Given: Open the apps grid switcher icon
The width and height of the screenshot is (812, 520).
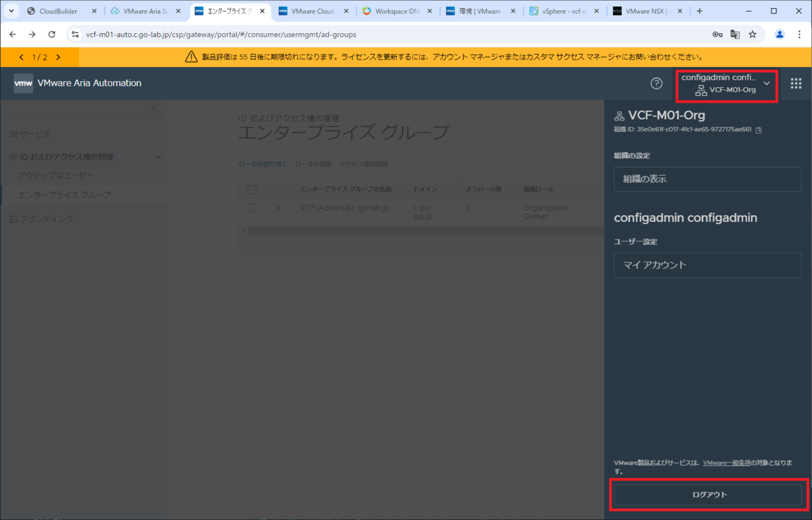Looking at the screenshot, I should pos(796,83).
